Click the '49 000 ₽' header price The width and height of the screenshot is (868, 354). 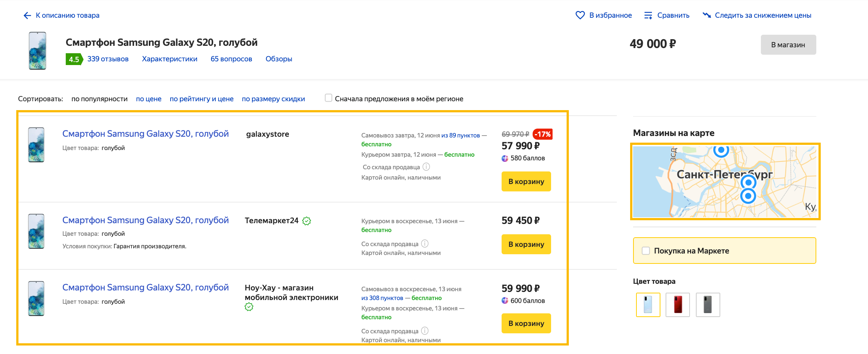pyautogui.click(x=653, y=44)
